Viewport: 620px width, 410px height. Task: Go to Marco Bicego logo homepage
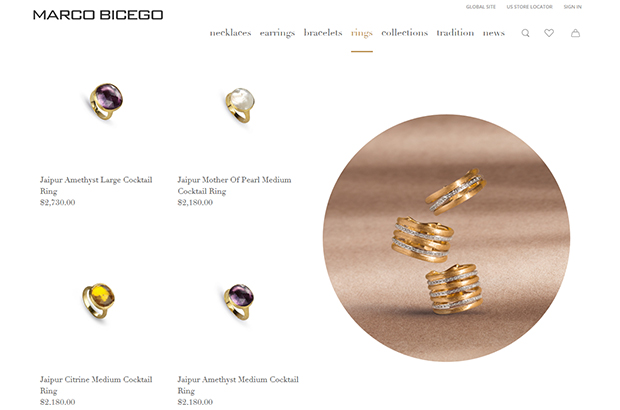(x=98, y=15)
